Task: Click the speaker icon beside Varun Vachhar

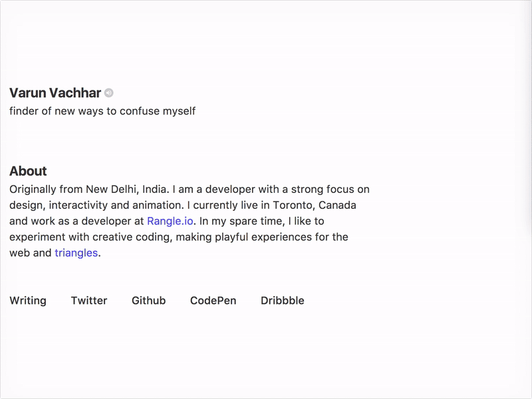Action: click(x=108, y=92)
